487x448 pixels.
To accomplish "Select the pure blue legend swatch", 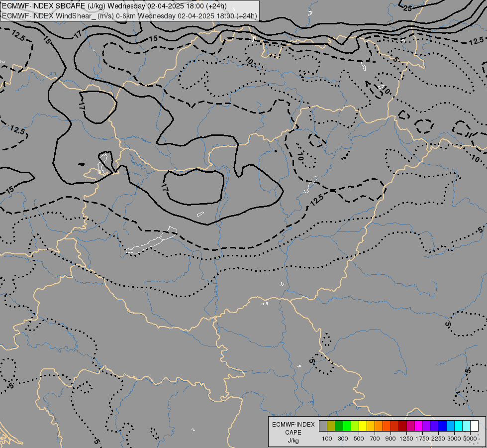I will point(443,426).
